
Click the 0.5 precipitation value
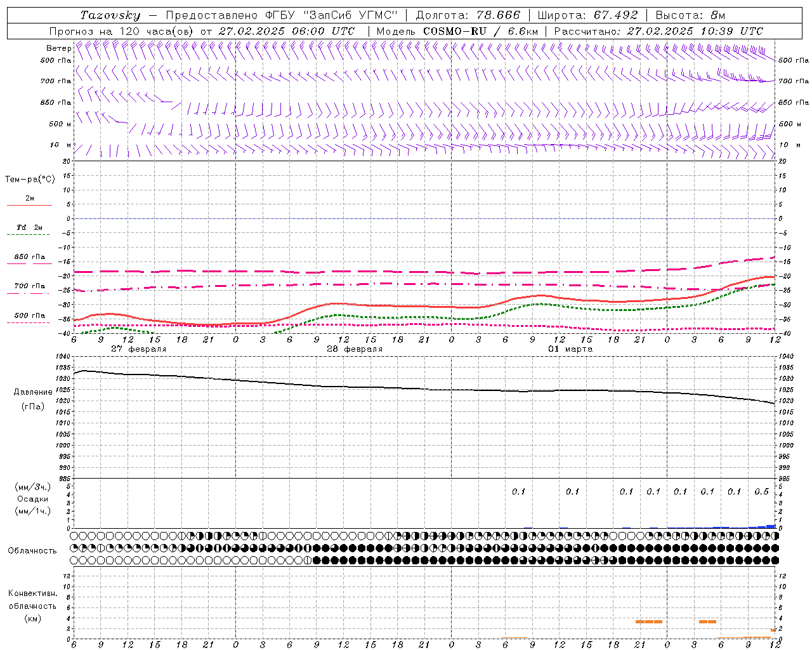tap(761, 492)
